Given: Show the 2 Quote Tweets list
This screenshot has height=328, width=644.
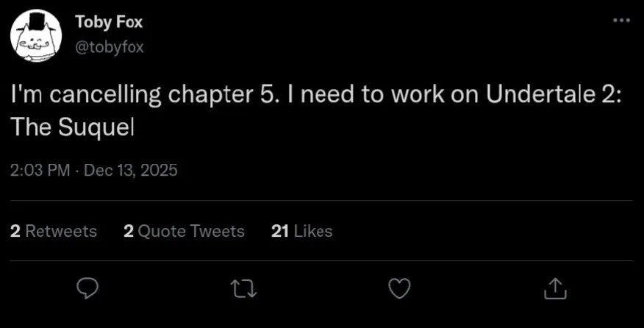Looking at the screenshot, I should [184, 231].
